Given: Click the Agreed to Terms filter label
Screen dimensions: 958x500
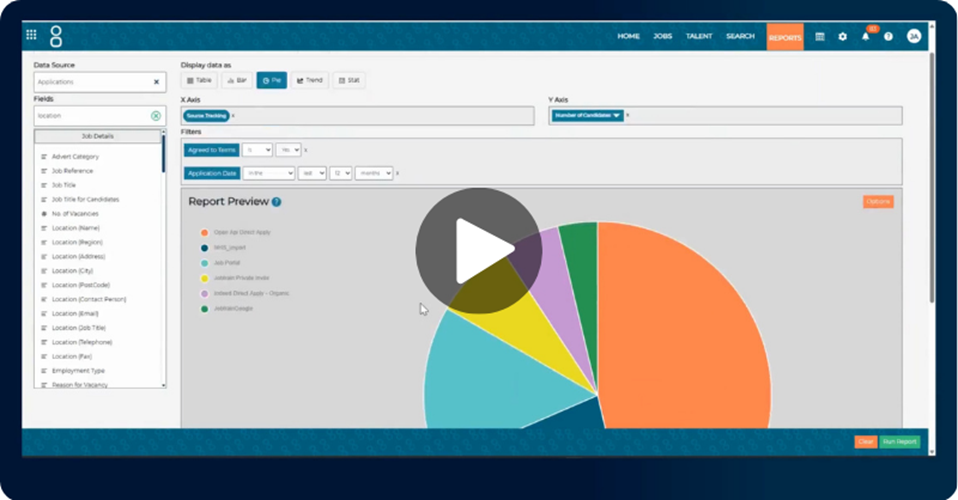Looking at the screenshot, I should tap(211, 150).
